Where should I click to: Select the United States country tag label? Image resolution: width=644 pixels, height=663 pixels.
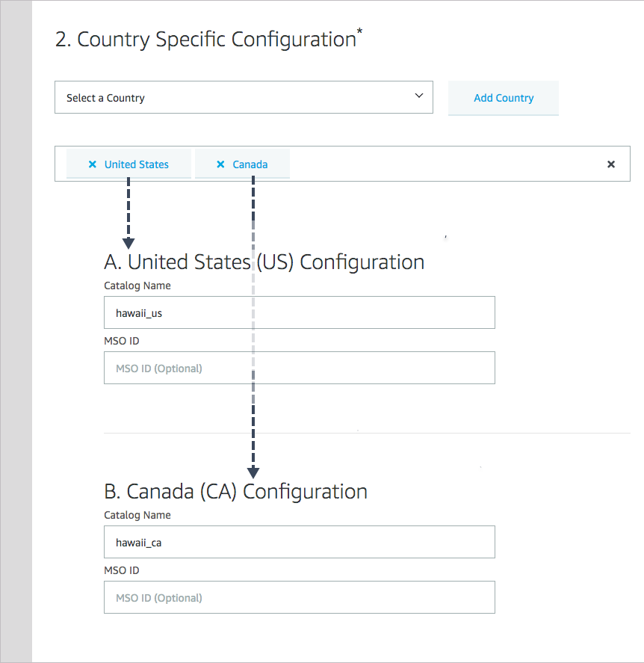coord(137,164)
